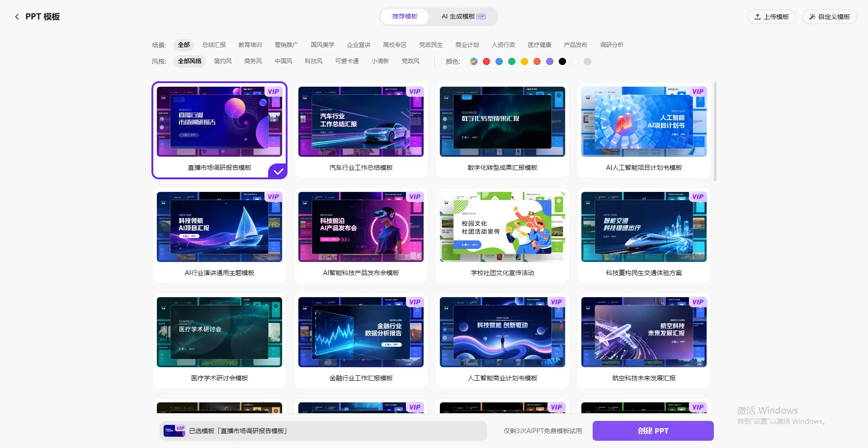Choose 数字化转型成果汇报模板 thumbnail

pos(502,122)
